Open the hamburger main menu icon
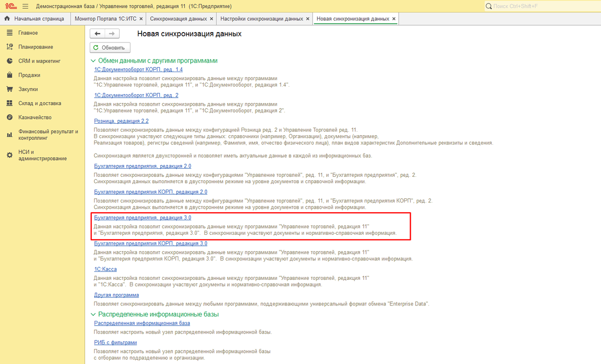Viewport: 601px width, 364px height. (25, 6)
